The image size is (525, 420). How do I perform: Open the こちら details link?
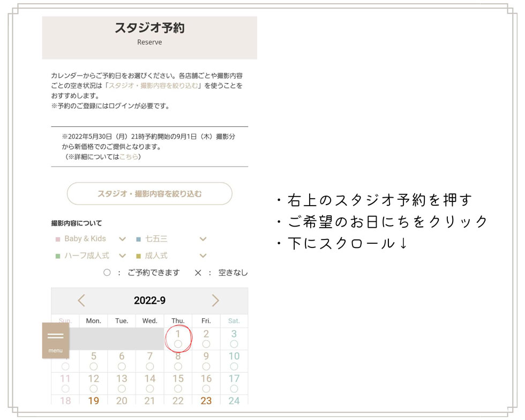point(129,157)
